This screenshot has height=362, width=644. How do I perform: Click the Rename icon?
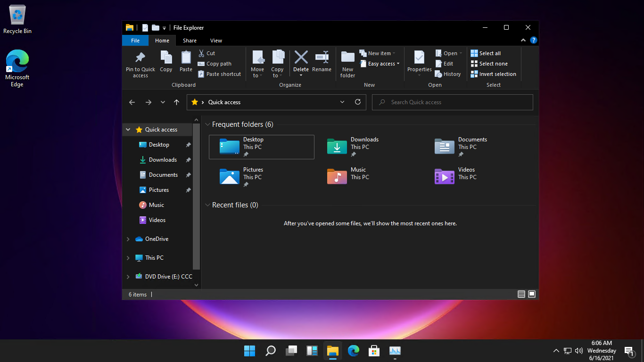[x=322, y=63]
